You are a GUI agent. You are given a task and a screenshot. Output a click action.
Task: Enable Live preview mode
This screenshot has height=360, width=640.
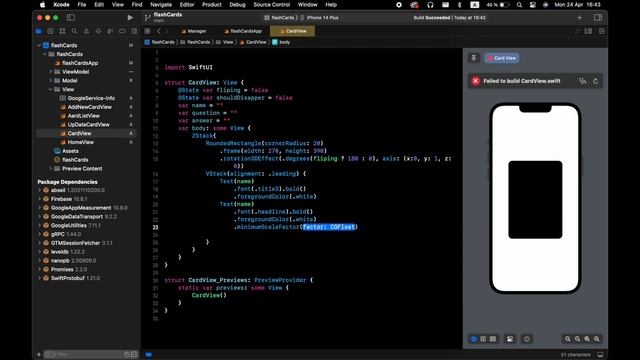[x=473, y=339]
